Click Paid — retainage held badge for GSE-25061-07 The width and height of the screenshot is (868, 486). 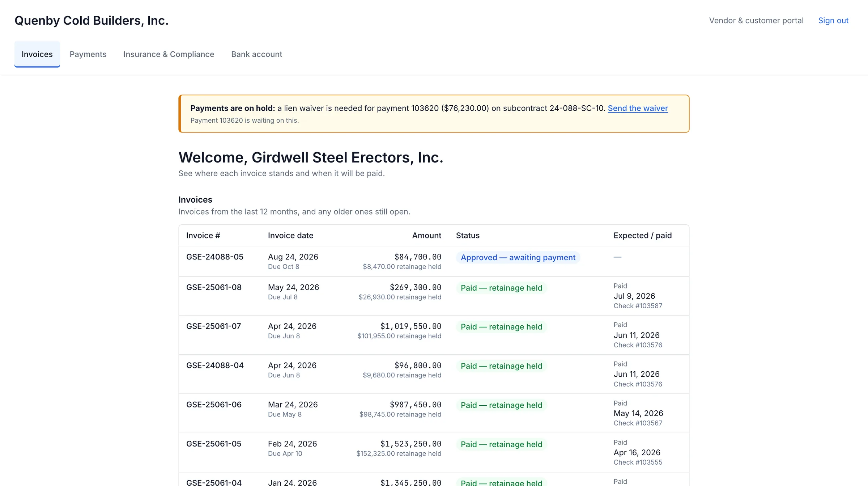click(501, 327)
